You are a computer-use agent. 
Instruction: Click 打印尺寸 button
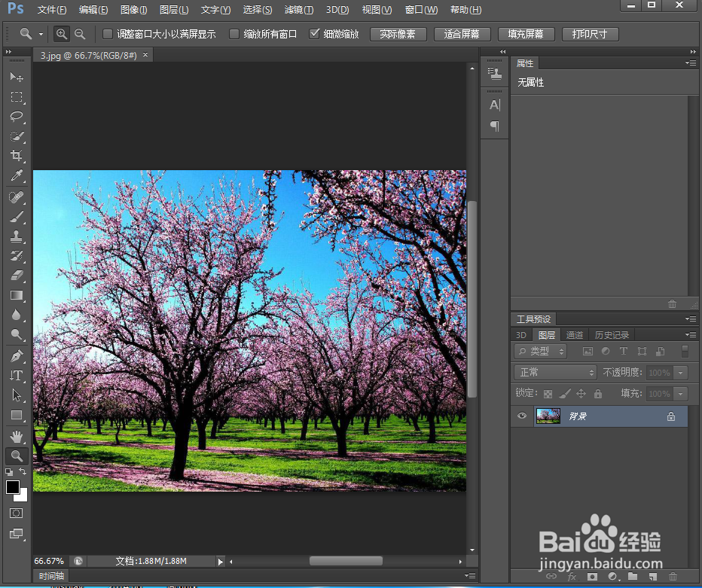(x=590, y=34)
